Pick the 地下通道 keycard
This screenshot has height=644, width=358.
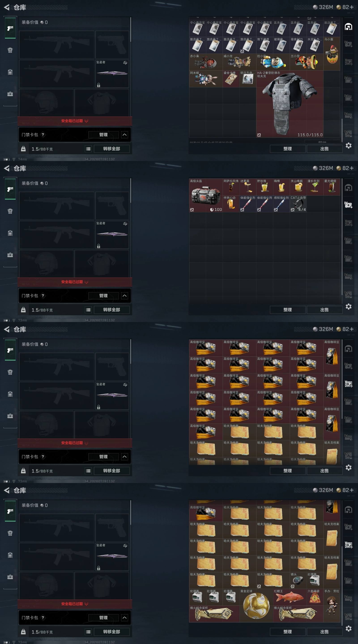[265, 45]
